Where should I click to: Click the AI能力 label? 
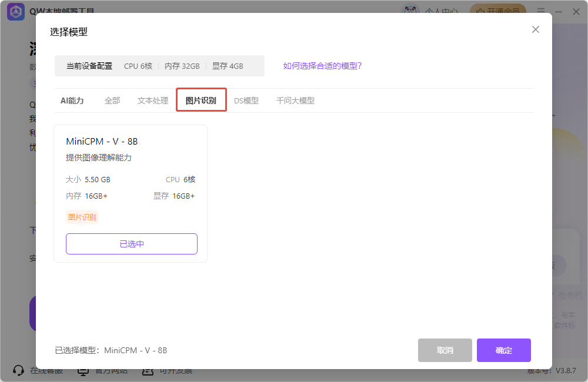pyautogui.click(x=72, y=100)
